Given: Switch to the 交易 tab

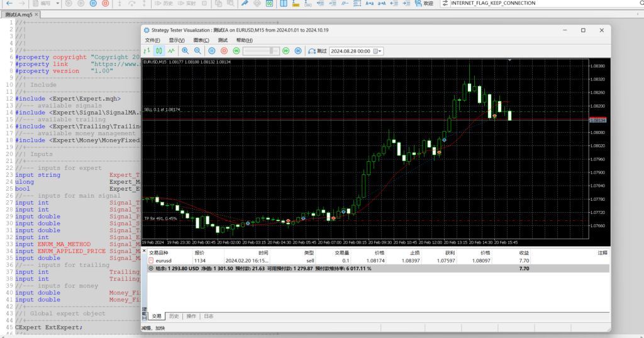Looking at the screenshot, I should [x=157, y=316].
